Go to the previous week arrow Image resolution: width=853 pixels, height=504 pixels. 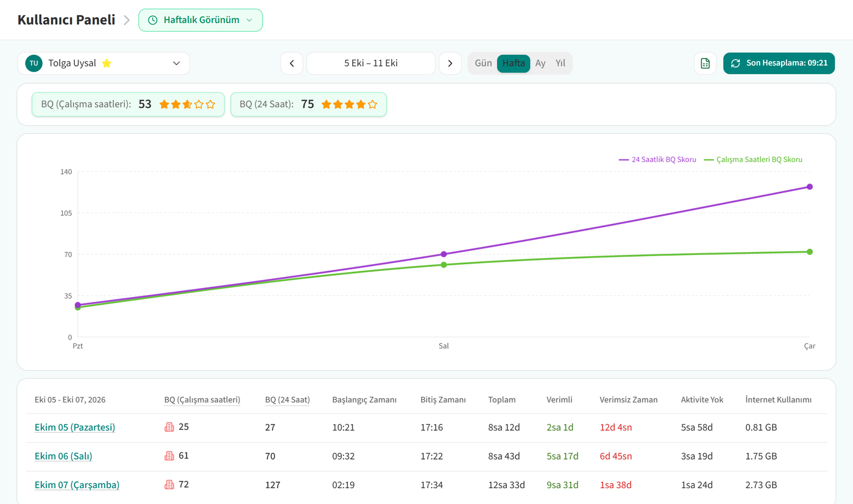[292, 63]
